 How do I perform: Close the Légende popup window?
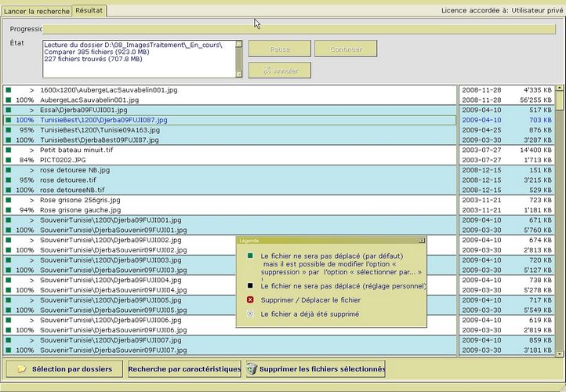tap(422, 241)
